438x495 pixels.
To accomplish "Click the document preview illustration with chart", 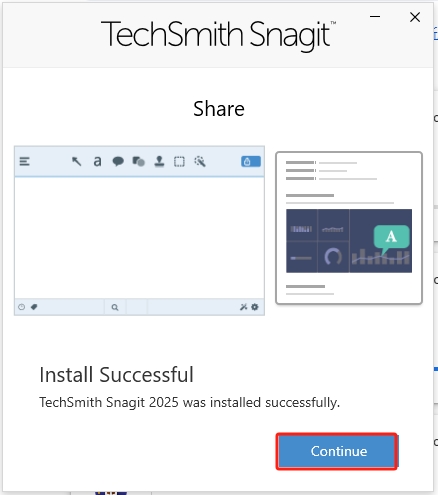I will [349, 228].
